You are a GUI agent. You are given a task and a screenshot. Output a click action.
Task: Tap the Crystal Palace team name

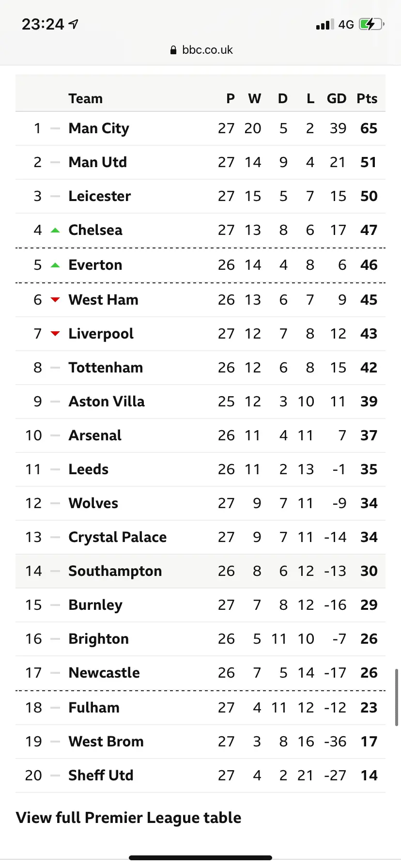pos(117,537)
